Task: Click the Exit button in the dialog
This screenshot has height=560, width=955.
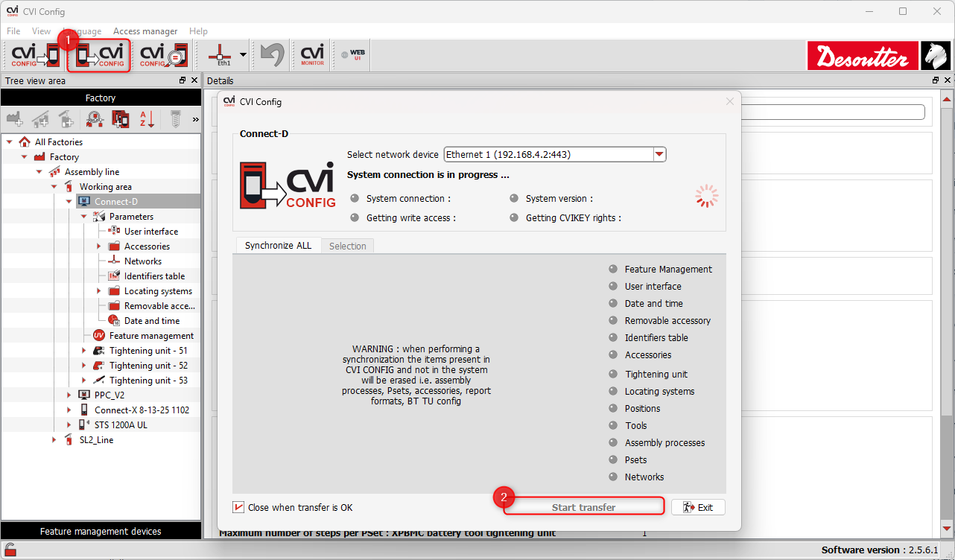Action: pos(698,507)
